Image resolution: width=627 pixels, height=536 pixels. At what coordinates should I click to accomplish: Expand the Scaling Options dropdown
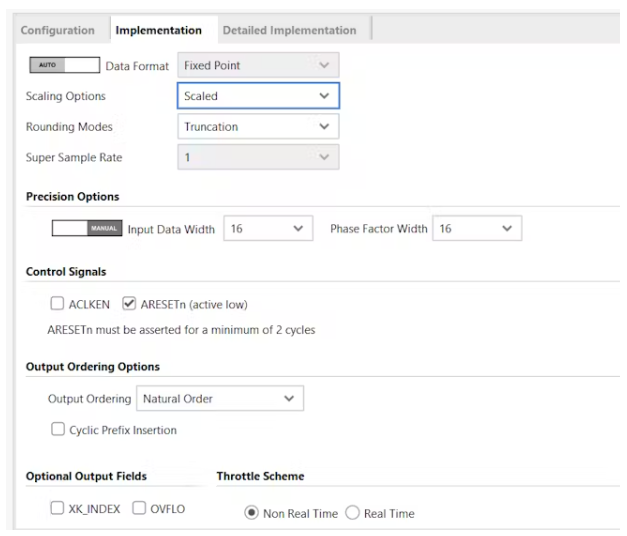tap(257, 96)
